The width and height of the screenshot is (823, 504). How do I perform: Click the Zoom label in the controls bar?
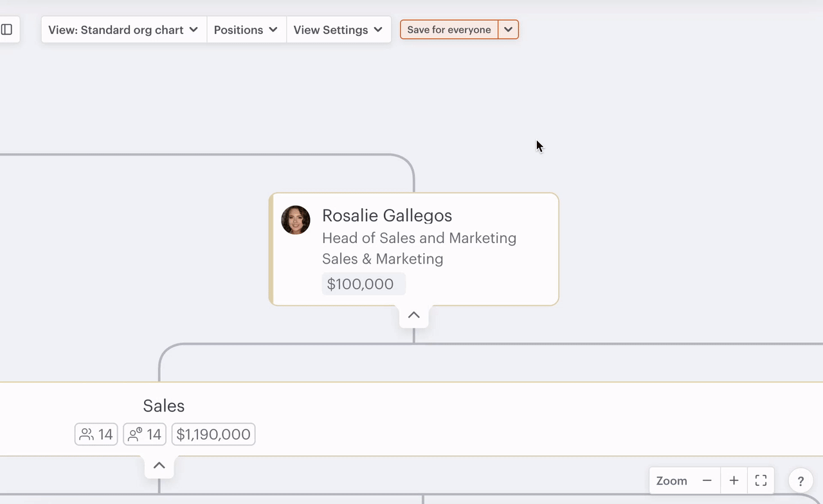pos(671,480)
